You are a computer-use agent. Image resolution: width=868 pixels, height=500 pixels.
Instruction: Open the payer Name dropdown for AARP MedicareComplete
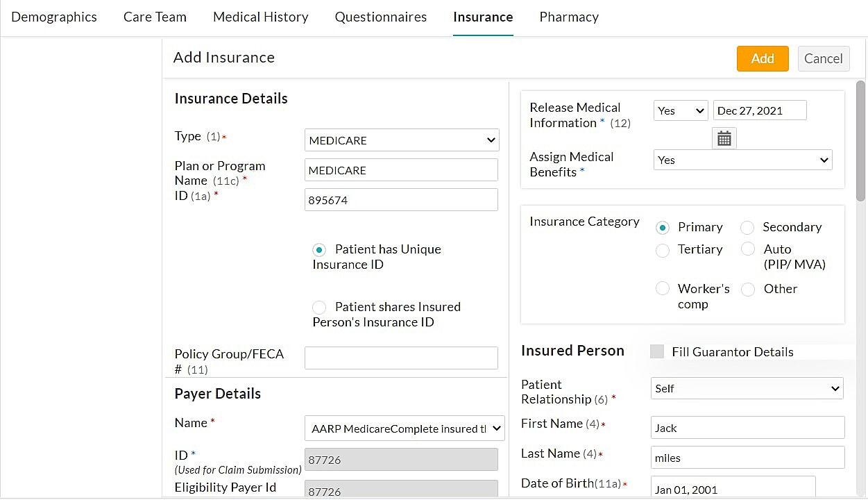(405, 428)
